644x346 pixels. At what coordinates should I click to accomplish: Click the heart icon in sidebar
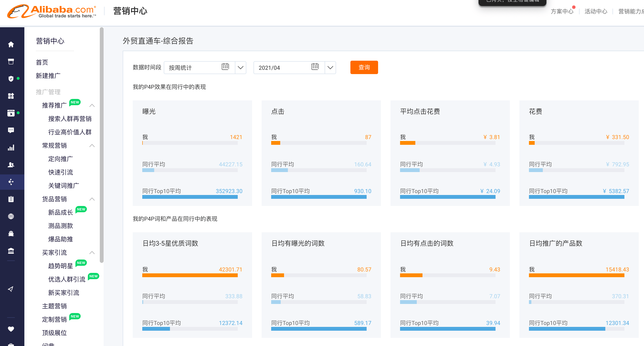tap(11, 329)
